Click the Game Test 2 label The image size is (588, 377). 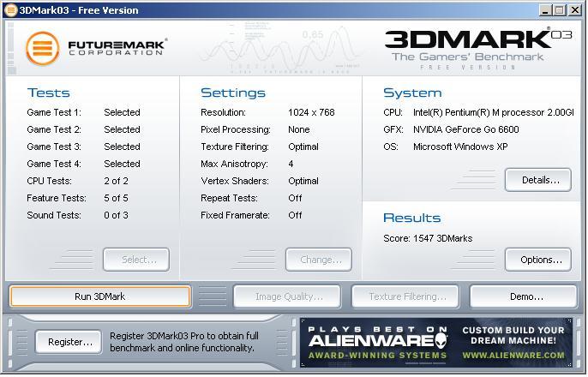[x=54, y=130]
